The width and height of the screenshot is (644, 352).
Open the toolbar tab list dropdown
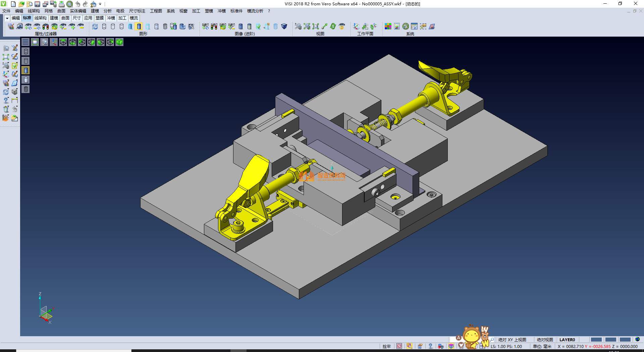(7, 18)
